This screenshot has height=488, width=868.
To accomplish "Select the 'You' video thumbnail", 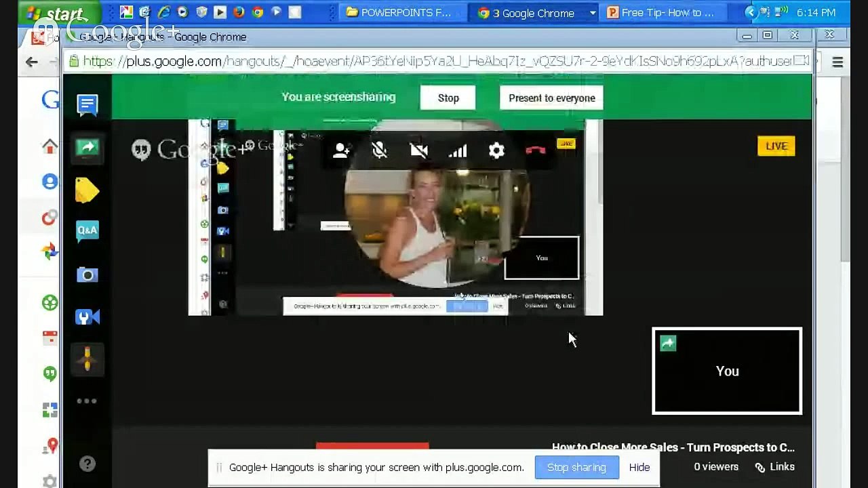I will pyautogui.click(x=727, y=371).
